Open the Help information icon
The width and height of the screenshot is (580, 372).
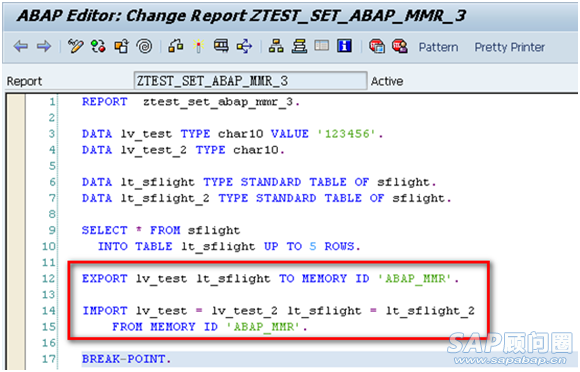344,46
